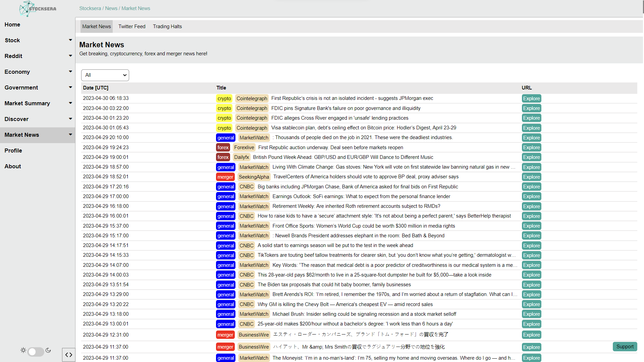Click the moon dark-mode icon

[x=48, y=350]
